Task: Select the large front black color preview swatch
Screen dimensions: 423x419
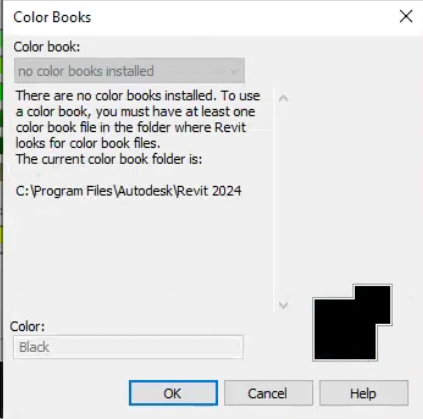Action: pyautogui.click(x=345, y=330)
